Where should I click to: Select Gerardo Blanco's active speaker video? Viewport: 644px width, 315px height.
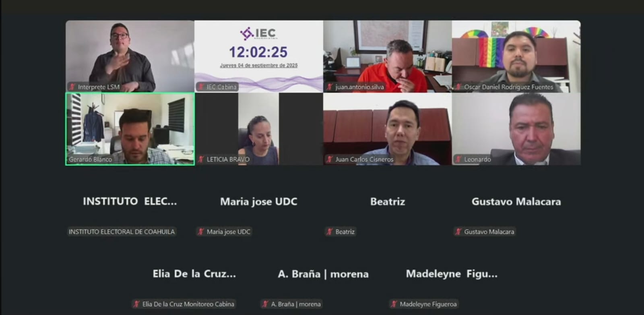point(130,129)
